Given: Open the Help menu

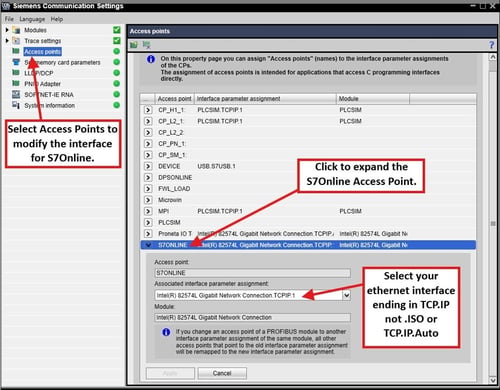Looking at the screenshot, I should [57, 19].
